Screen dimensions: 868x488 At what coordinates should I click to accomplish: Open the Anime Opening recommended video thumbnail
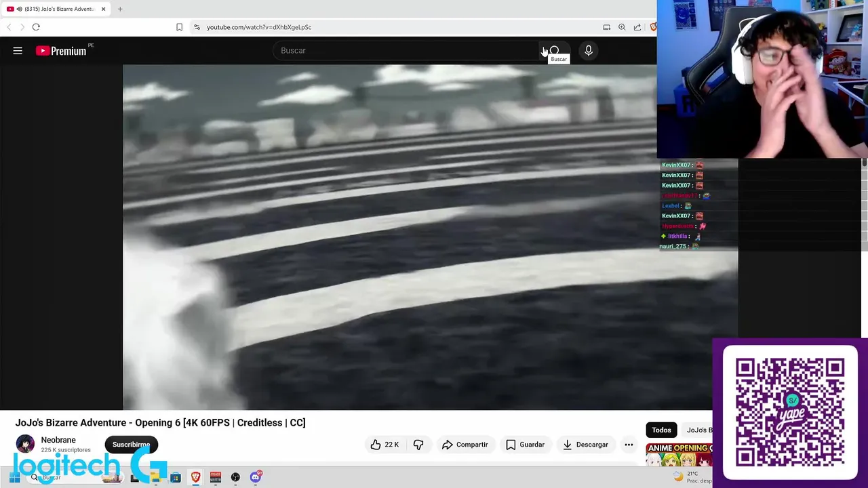[679, 455]
